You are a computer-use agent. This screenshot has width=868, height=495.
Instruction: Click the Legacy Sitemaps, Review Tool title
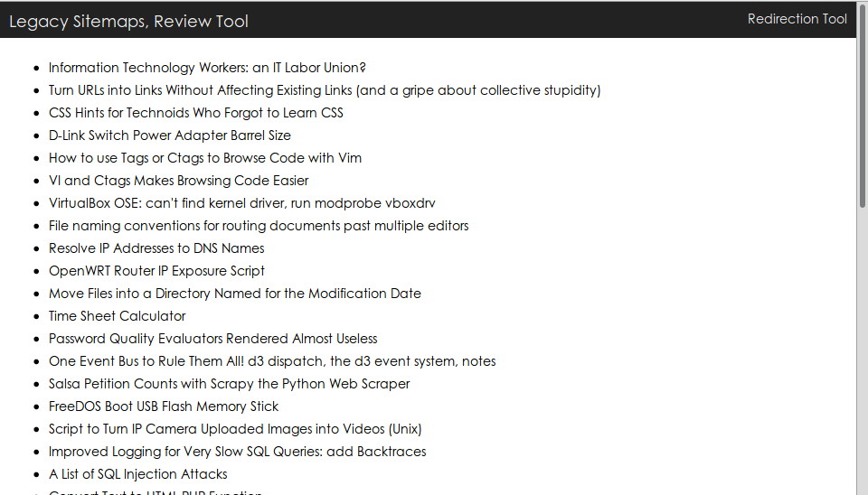(128, 22)
